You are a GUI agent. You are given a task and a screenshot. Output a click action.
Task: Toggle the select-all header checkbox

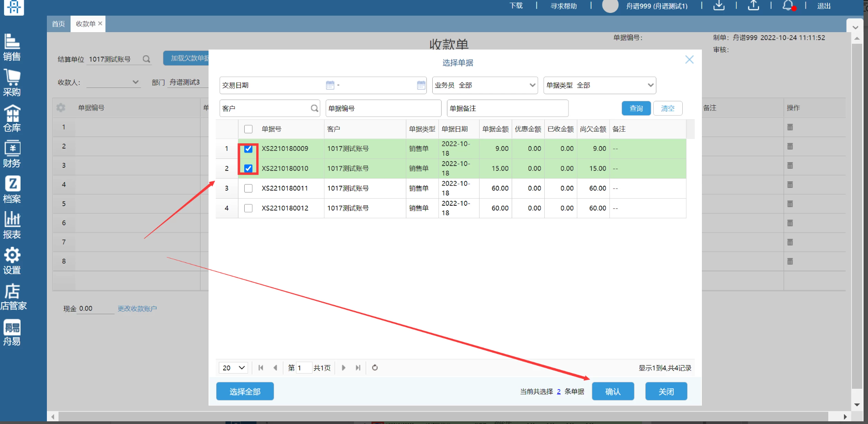coord(248,129)
